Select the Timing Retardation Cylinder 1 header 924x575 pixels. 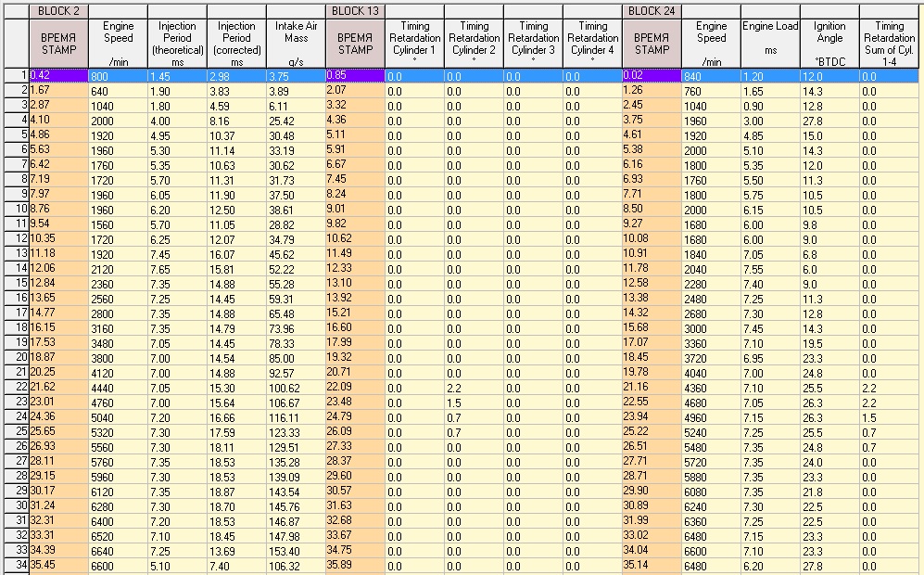click(414, 44)
